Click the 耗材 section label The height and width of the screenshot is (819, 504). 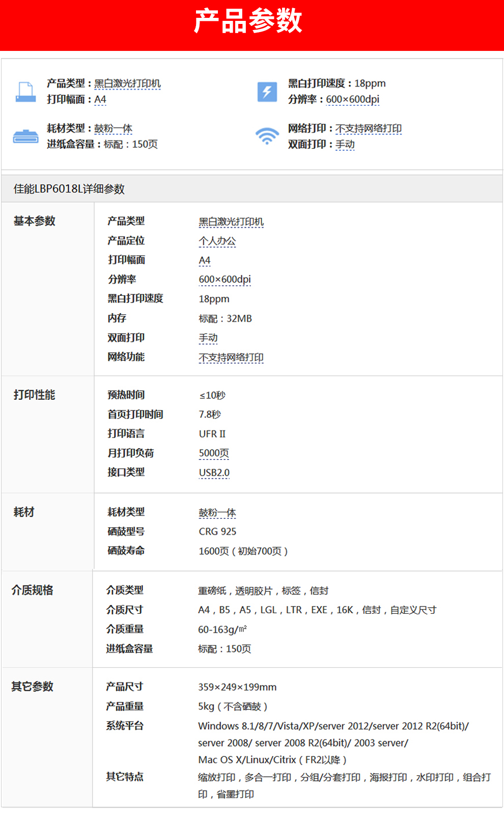click(24, 512)
